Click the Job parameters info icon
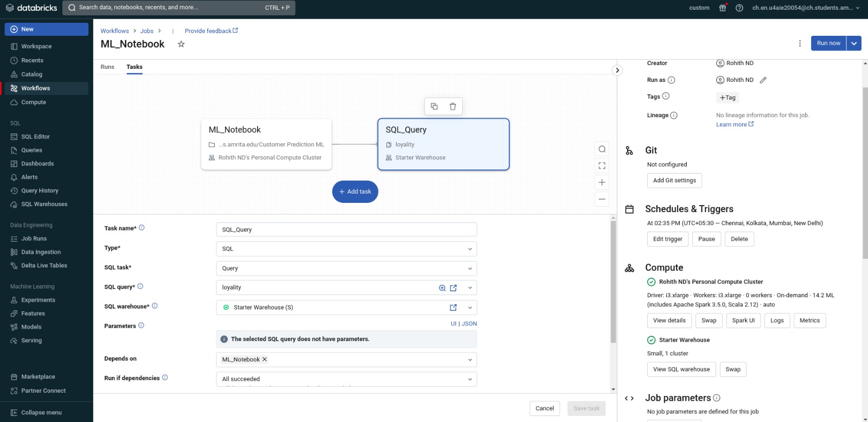Viewport: 868px width, 422px height. [x=717, y=398]
